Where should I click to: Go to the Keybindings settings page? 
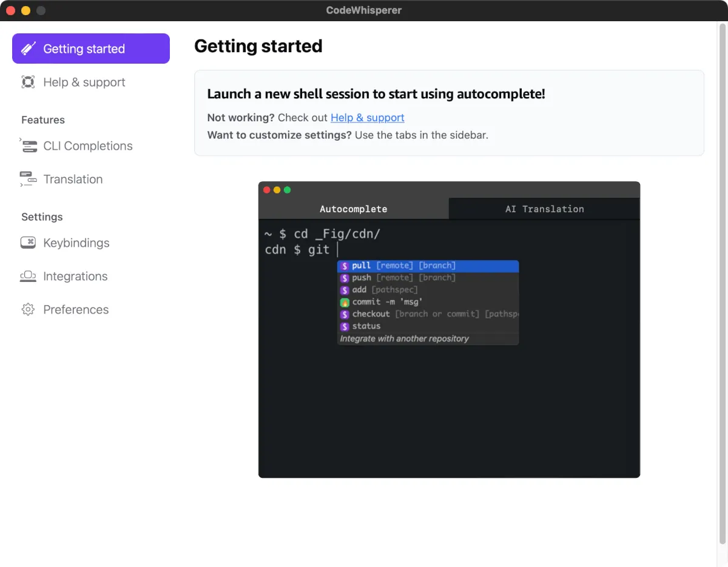pyautogui.click(x=76, y=243)
